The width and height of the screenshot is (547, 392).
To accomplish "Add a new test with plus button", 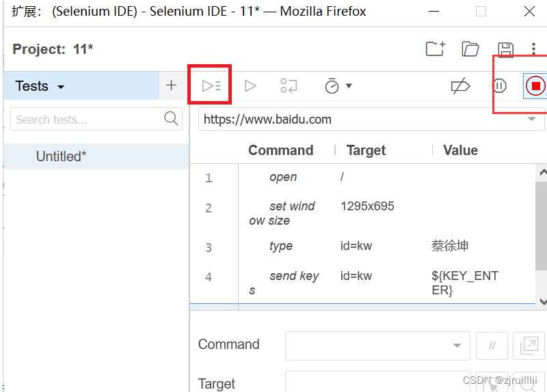I will coord(171,85).
